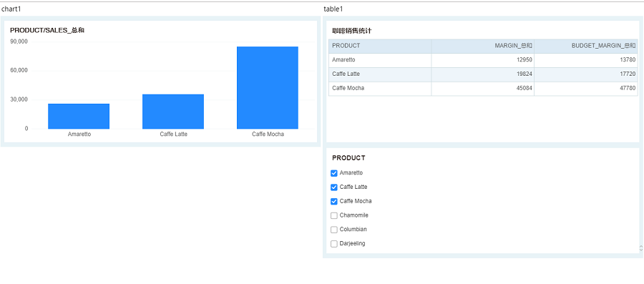Click the Caffe Mocha axis label
Image resolution: width=644 pixels, height=284 pixels.
[268, 134]
